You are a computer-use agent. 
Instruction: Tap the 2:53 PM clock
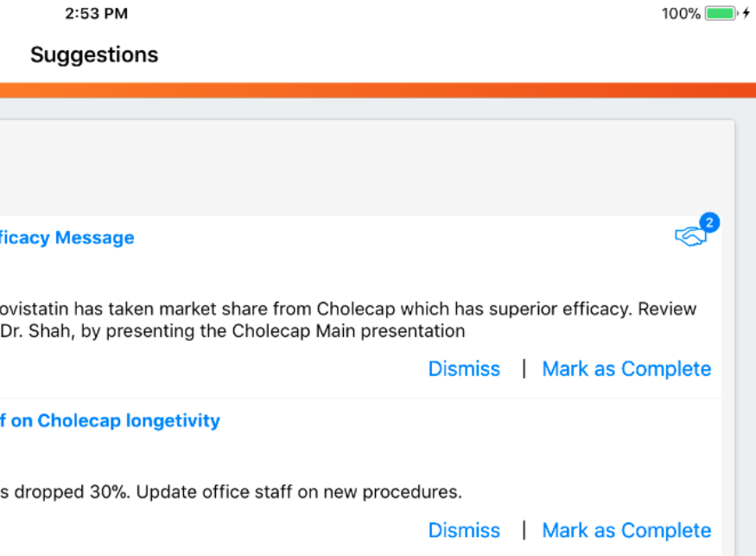(x=96, y=14)
